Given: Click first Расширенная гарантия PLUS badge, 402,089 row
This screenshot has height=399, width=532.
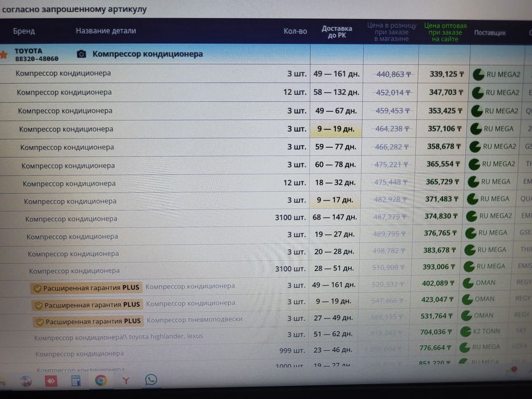Looking at the screenshot, I should [86, 288].
